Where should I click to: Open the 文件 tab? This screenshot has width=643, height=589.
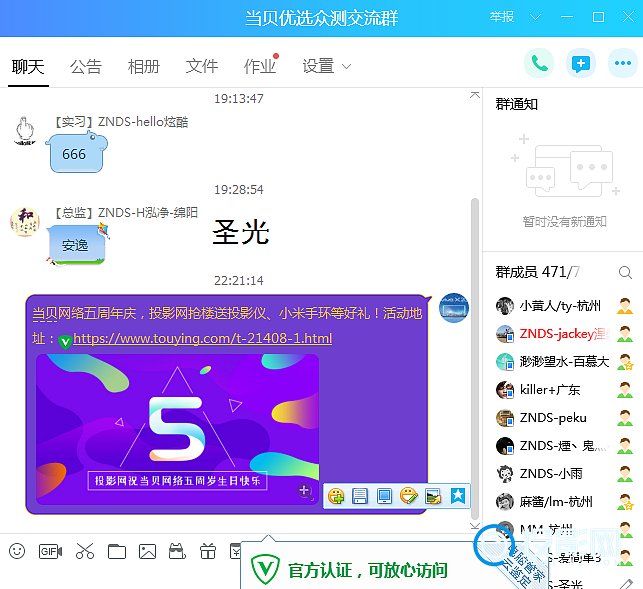202,66
